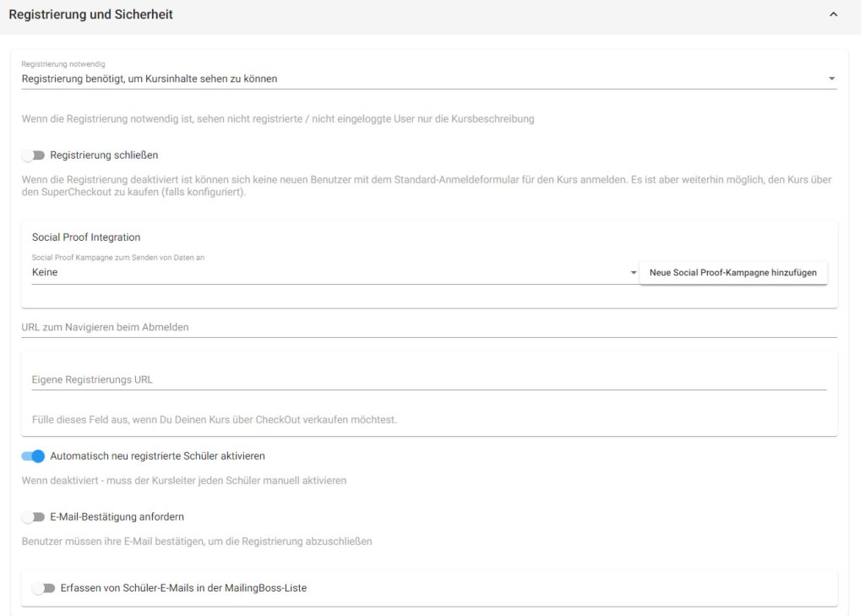Viewport: 865px width, 616px height.
Task: Click into the 'Eigene Registrierungs URL' field
Action: (428, 379)
